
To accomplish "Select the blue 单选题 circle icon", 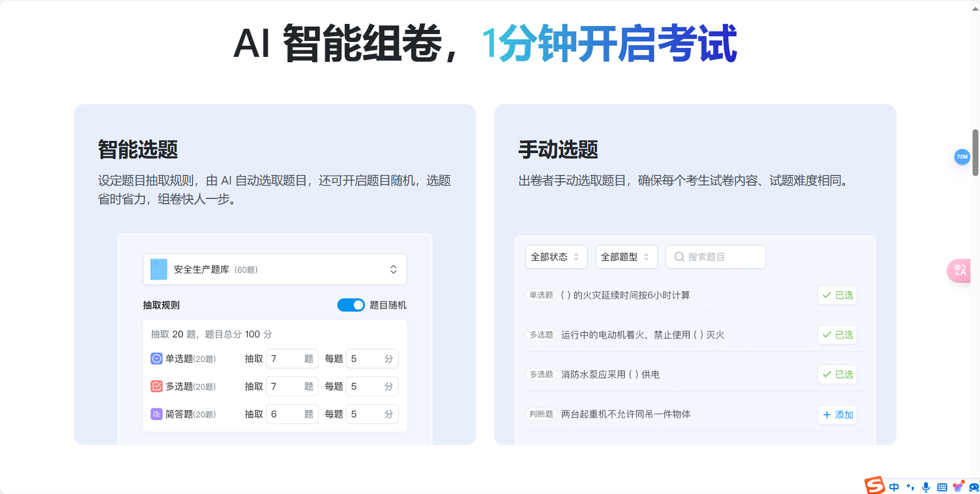I will tap(156, 358).
